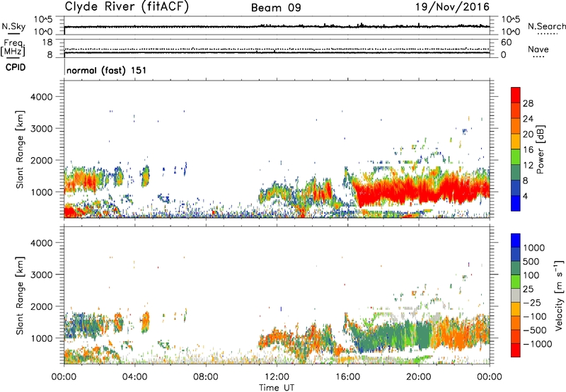Click the dotted line sample under N.Search
566x392 pixels.
pos(548,34)
